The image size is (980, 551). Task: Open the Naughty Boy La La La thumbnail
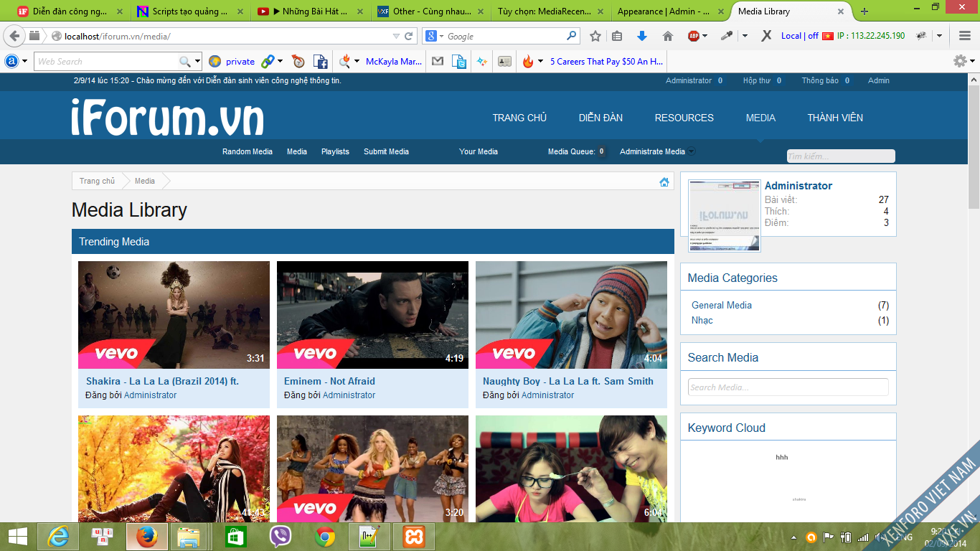tap(571, 315)
